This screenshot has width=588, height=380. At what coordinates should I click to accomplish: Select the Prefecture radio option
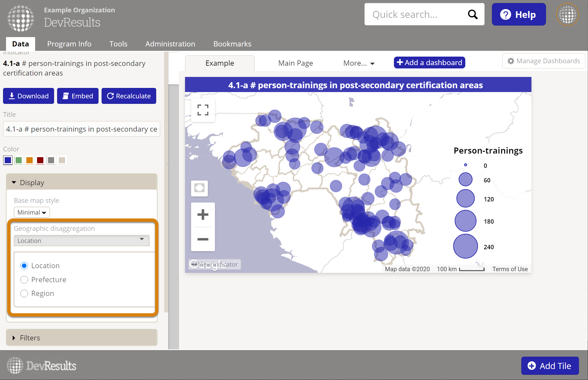point(24,280)
